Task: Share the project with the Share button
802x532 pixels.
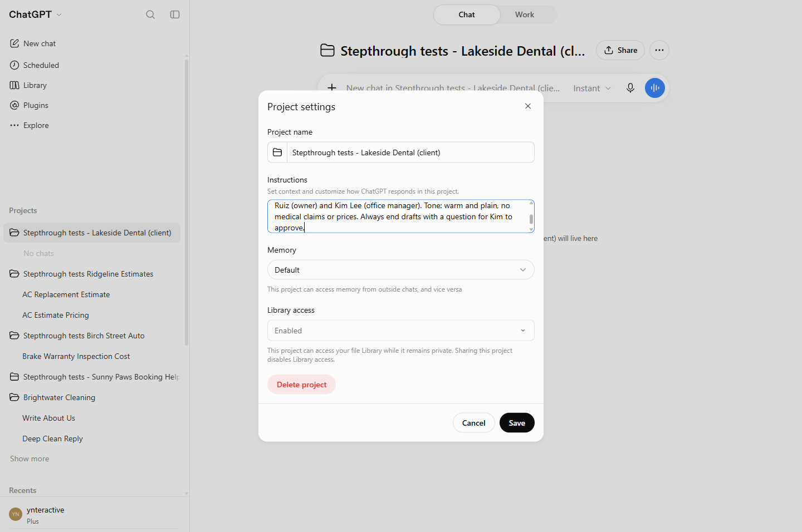Action: point(620,50)
